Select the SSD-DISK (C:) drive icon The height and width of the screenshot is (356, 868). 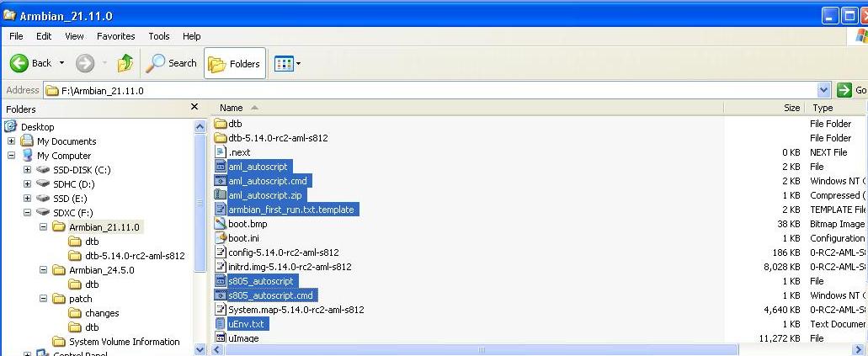43,169
